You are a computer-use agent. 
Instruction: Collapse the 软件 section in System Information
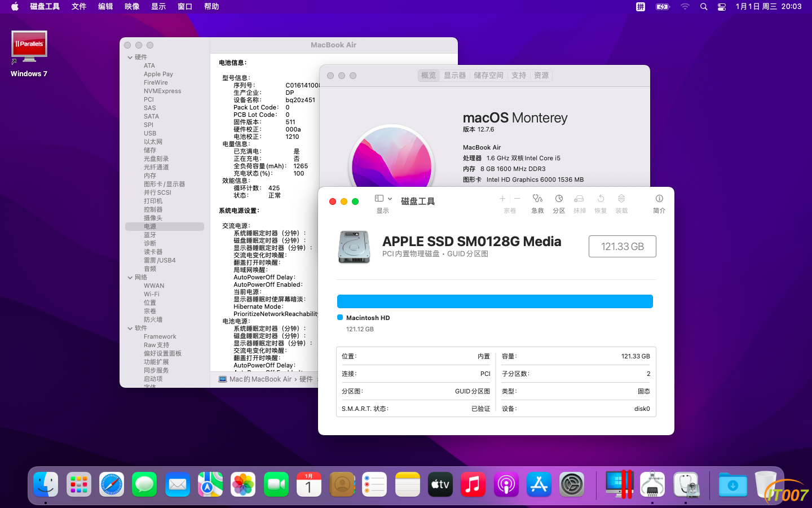pyautogui.click(x=130, y=328)
